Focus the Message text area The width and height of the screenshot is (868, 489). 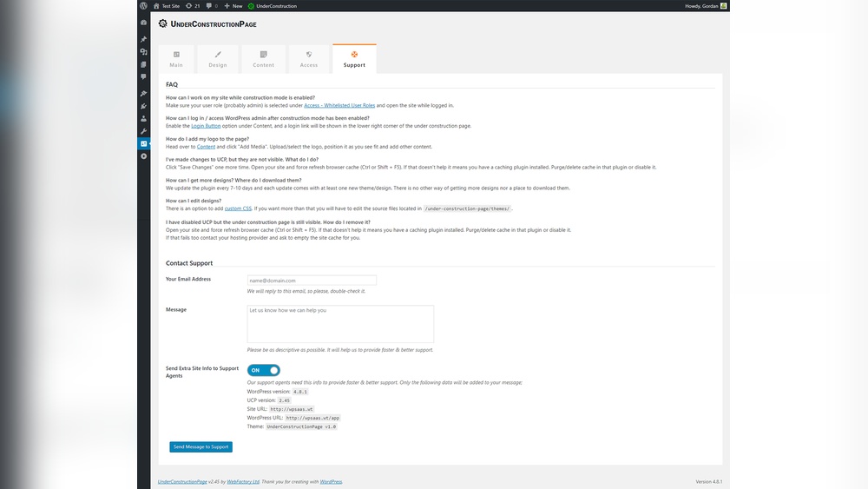pos(340,324)
